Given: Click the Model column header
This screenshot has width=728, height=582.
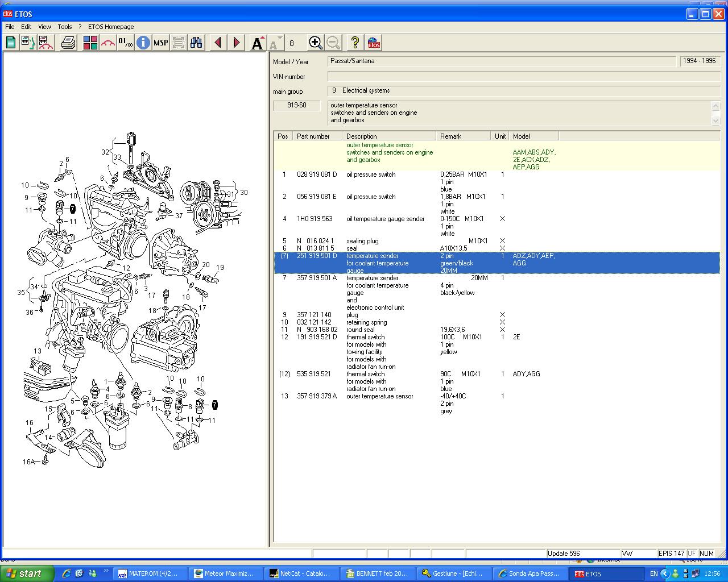Looking at the screenshot, I should click(533, 136).
